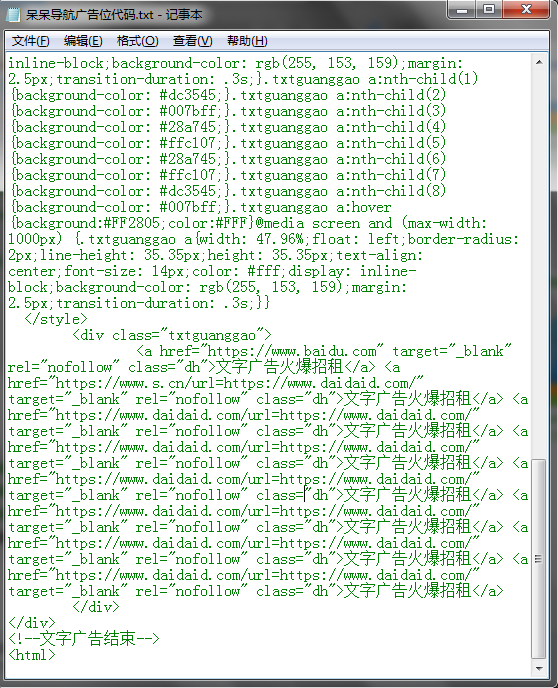Image resolution: width=558 pixels, height=688 pixels.
Task: Click the <div class="txtguanggao"> line
Action: click(x=172, y=336)
